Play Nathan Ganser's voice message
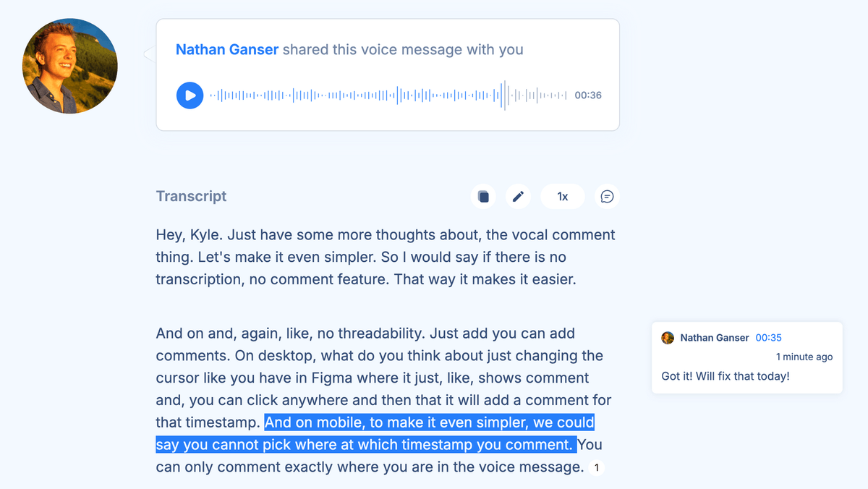Screen dimensions: 868x489 [190, 95]
